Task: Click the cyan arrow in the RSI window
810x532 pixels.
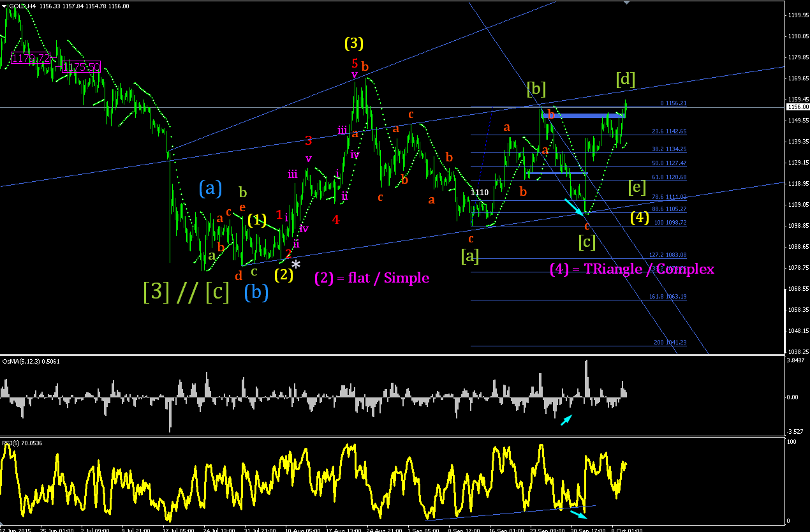Action: (578, 514)
